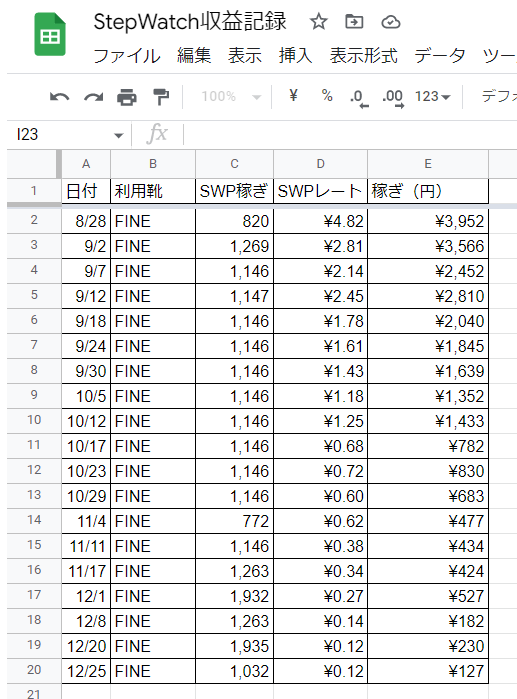Open the データ menu
The height and width of the screenshot is (699, 517).
pos(439,56)
